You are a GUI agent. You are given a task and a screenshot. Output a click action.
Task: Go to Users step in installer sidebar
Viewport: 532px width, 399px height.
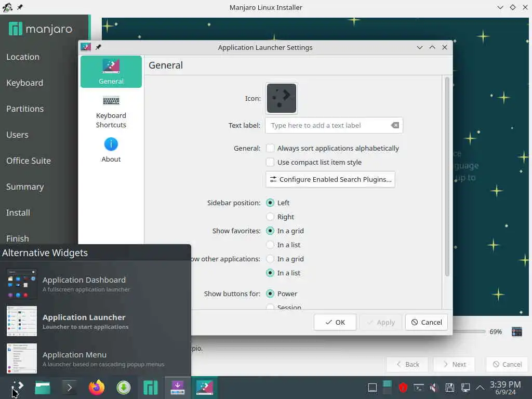tap(17, 135)
